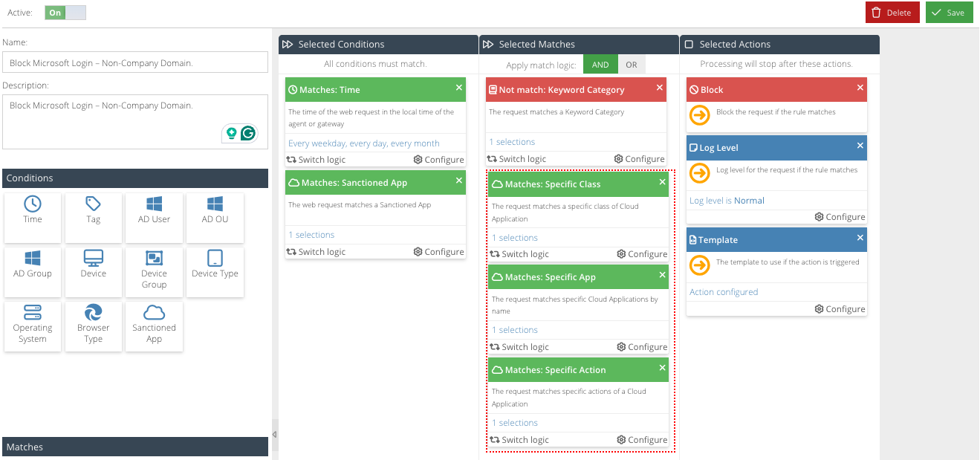Switch logic on the Specific Action card
Viewport: 980px width, 460px height.
tap(519, 440)
